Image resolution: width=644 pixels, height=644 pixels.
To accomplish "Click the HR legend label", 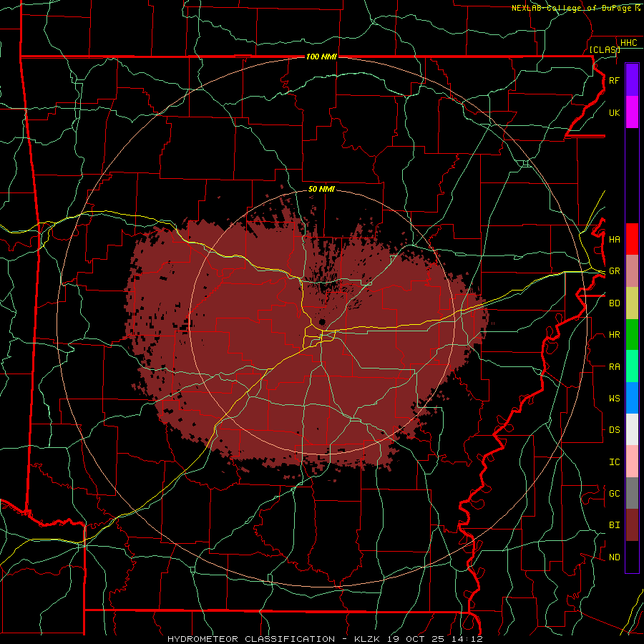I will click(614, 335).
